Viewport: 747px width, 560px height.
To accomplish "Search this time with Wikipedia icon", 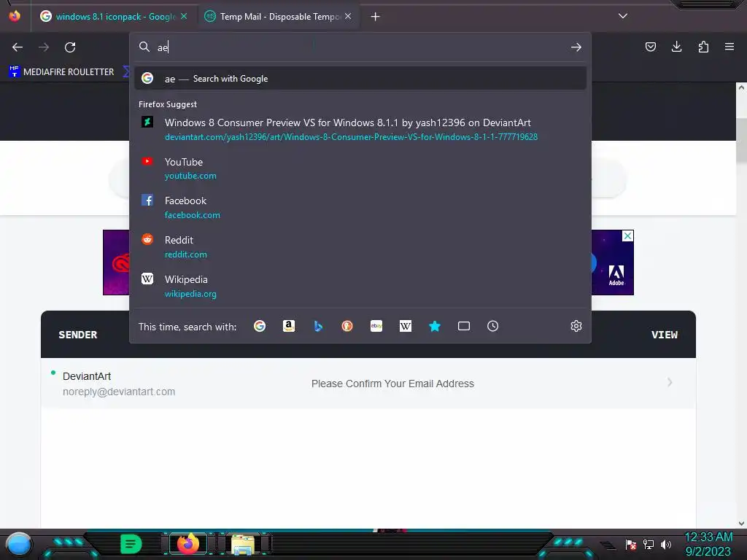I will (406, 326).
